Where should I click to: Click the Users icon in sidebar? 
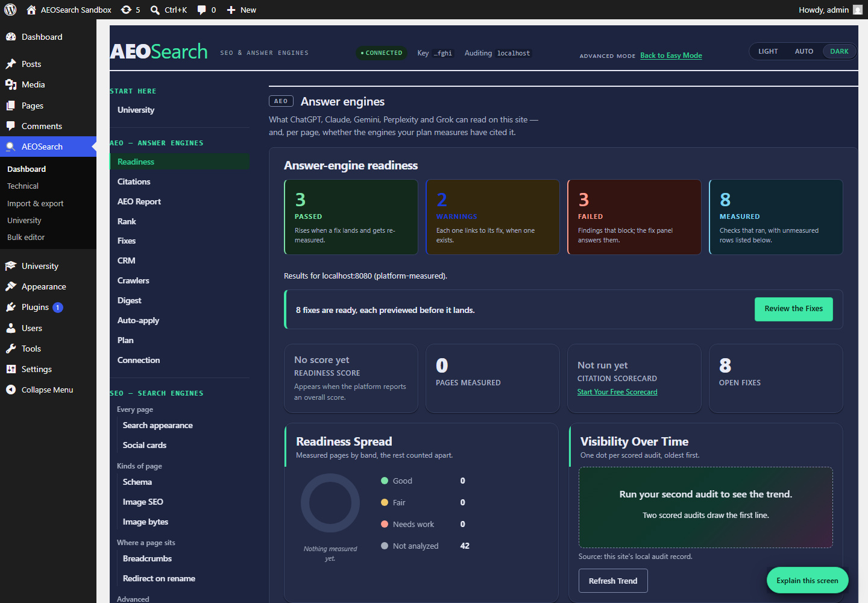pos(11,328)
